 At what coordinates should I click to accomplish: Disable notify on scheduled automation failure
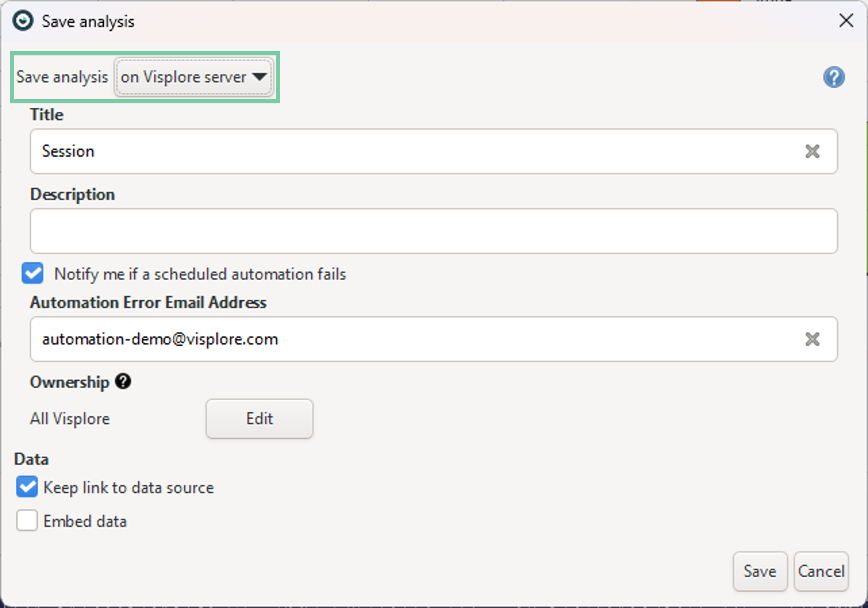pyautogui.click(x=33, y=274)
